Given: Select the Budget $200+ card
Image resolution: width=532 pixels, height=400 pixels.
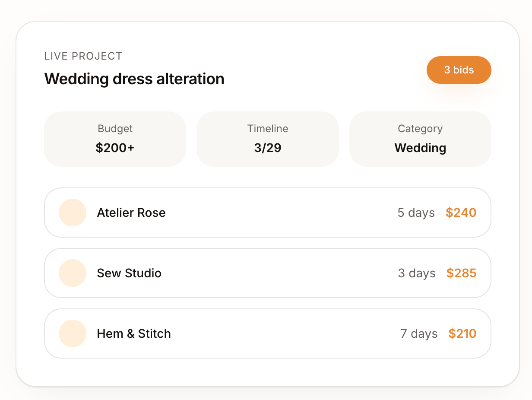Looking at the screenshot, I should click(x=115, y=139).
